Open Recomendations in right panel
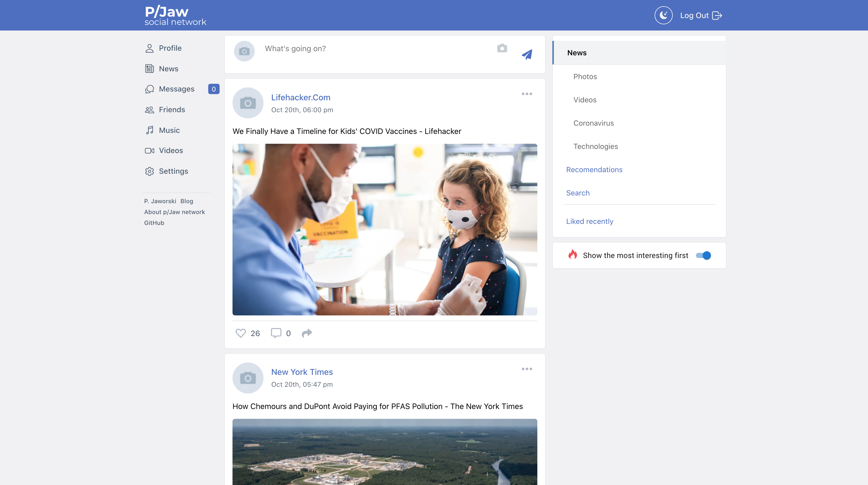868x485 pixels. [x=594, y=170]
